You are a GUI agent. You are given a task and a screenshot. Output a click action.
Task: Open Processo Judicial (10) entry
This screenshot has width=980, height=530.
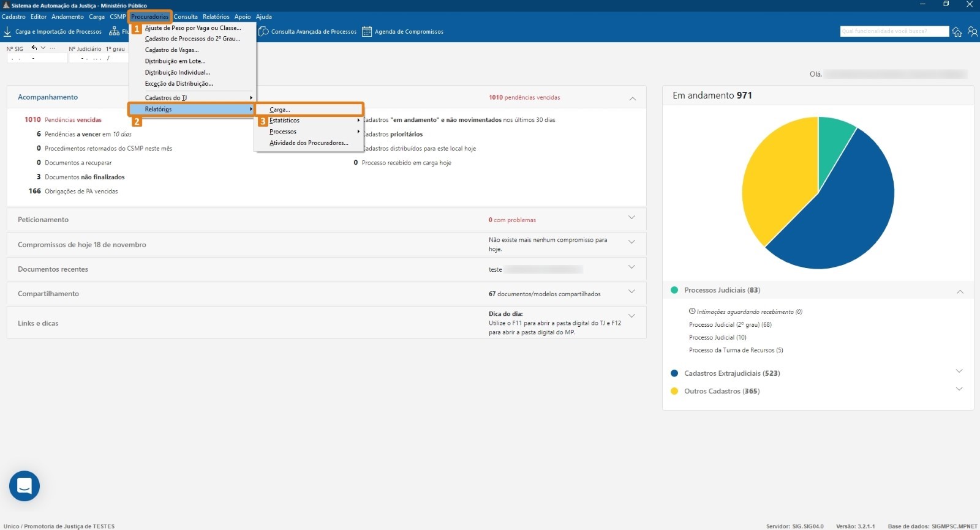click(717, 337)
